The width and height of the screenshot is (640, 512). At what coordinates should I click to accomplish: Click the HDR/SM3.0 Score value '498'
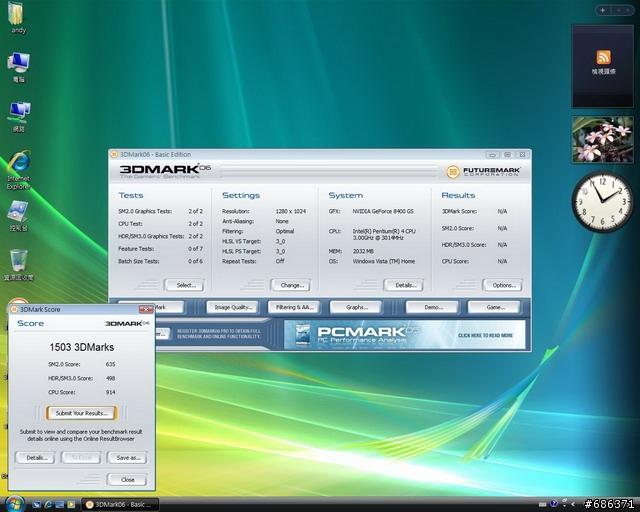tap(110, 378)
